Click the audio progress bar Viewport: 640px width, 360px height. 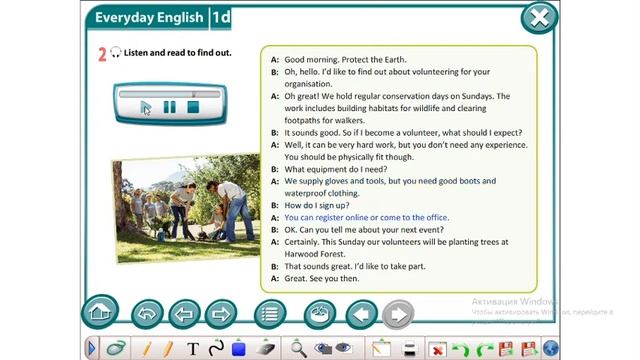(x=169, y=94)
